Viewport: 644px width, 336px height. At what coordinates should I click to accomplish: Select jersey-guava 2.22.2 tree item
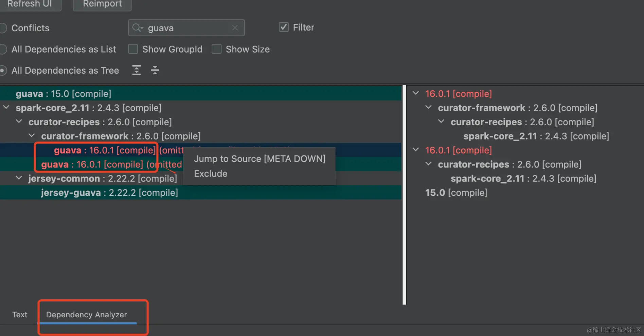click(109, 193)
